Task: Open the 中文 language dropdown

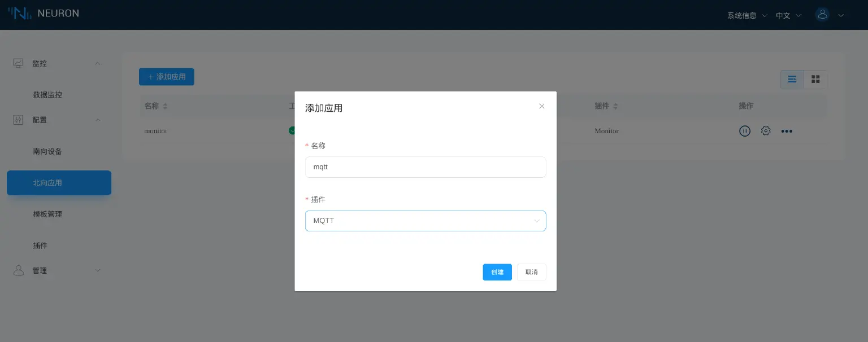Action: pos(787,16)
